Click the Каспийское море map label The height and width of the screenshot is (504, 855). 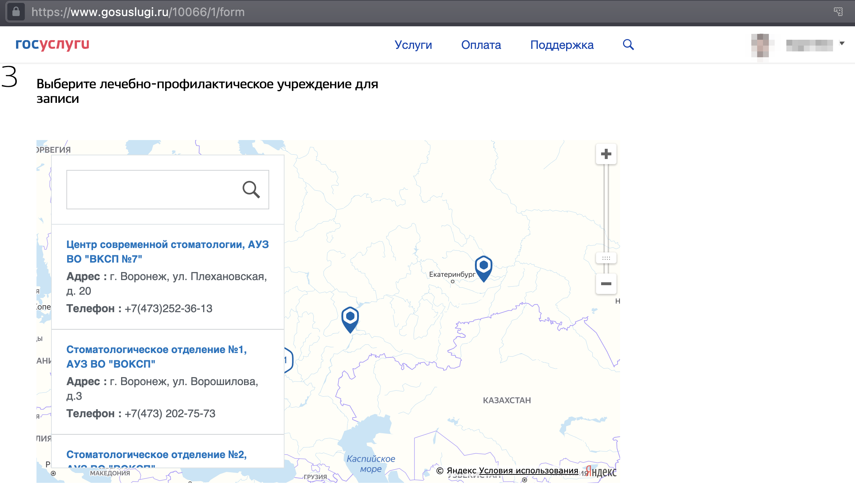click(371, 464)
